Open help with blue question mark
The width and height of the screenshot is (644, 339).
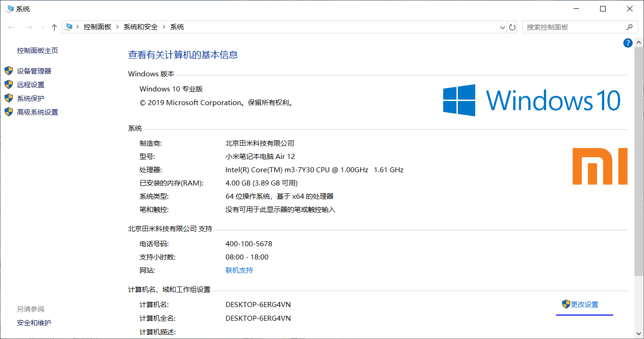pos(628,43)
